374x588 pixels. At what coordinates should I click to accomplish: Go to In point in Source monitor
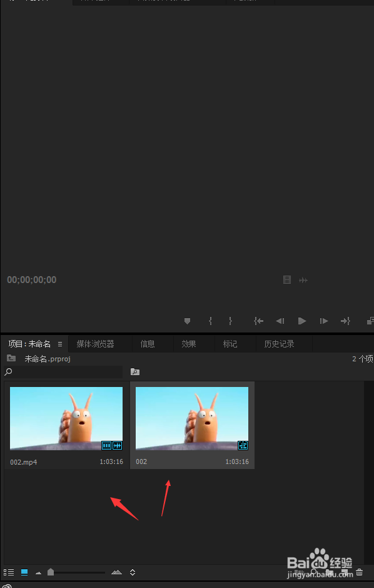[x=259, y=321]
